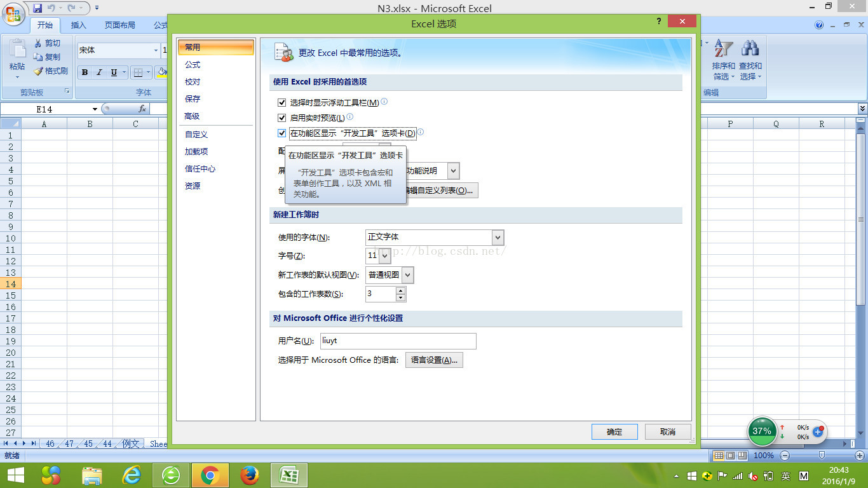Activate the 格式刷 format painter
The height and width of the screenshot is (488, 868).
[51, 71]
